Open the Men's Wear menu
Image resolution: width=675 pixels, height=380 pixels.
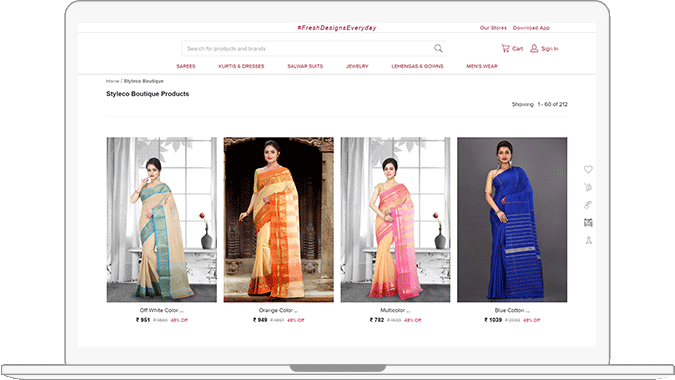[x=482, y=66]
